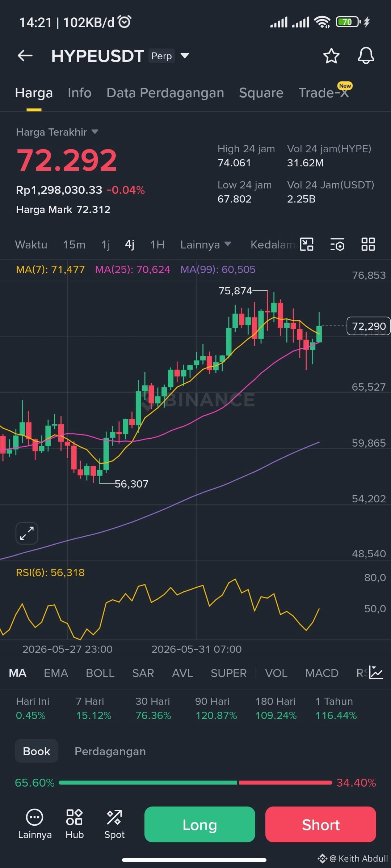This screenshot has width=391, height=868.
Task: Tap the 72,290 current price label
Action: coord(369,326)
